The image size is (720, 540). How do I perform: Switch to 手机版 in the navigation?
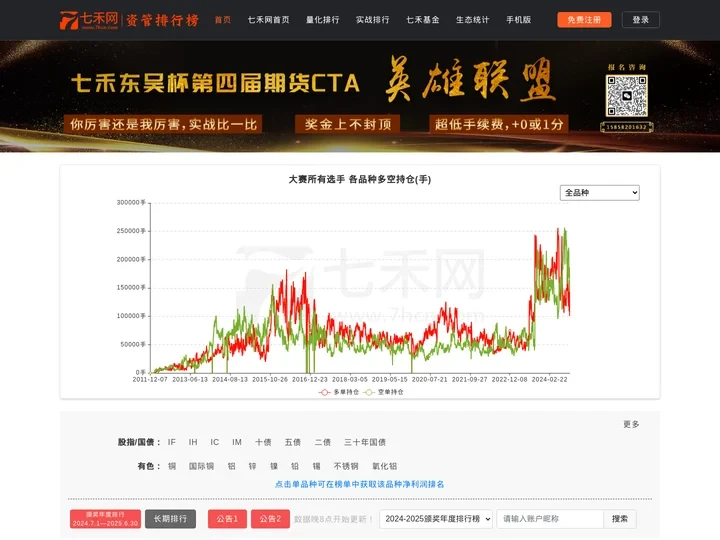click(518, 20)
